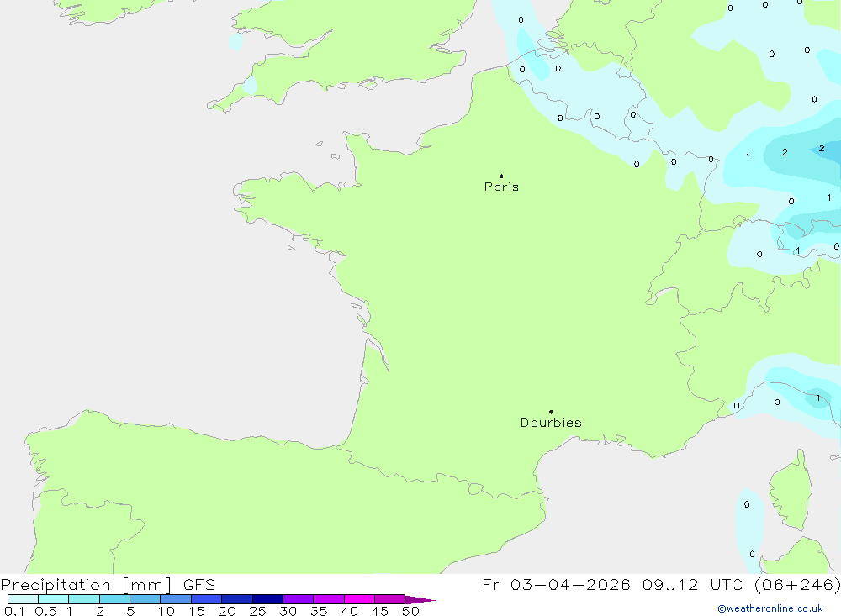Viewport: 841px width, 616px height.
Task: Click the legend scale label '0.5'
Action: (x=45, y=611)
